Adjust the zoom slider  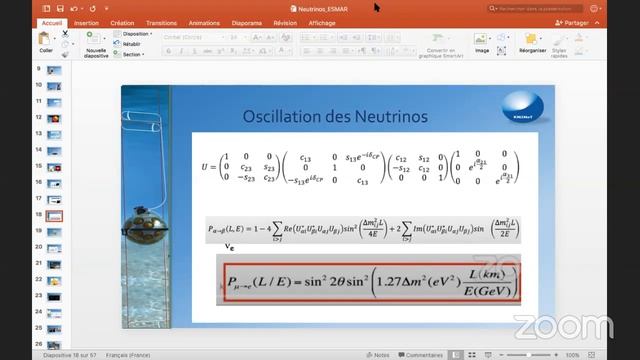pyautogui.click(x=528, y=355)
